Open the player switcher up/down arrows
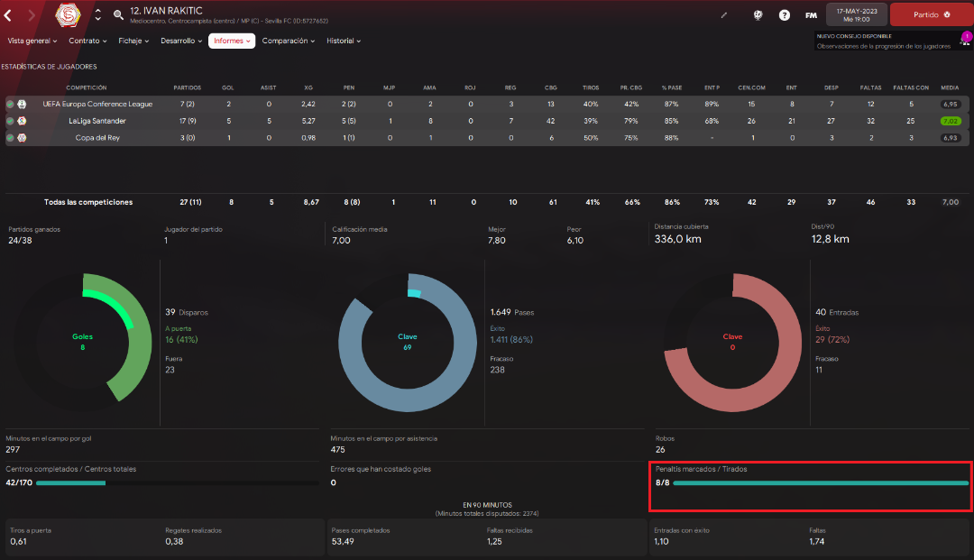The width and height of the screenshot is (974, 560). [97, 15]
